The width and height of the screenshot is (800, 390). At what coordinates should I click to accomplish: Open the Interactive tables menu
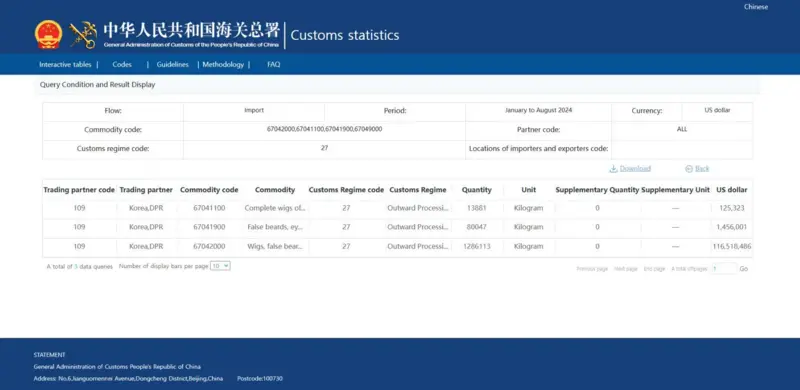pos(65,64)
